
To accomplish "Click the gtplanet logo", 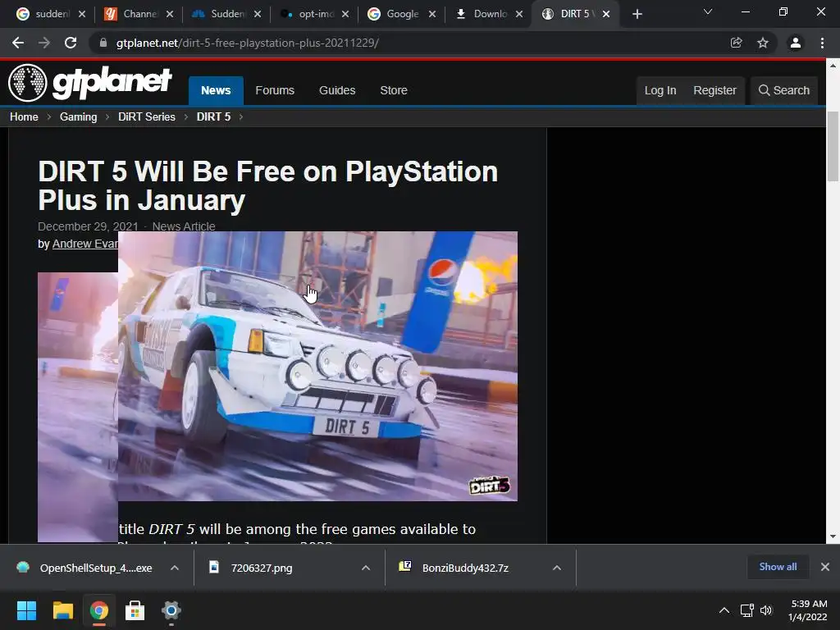I will tap(90, 83).
